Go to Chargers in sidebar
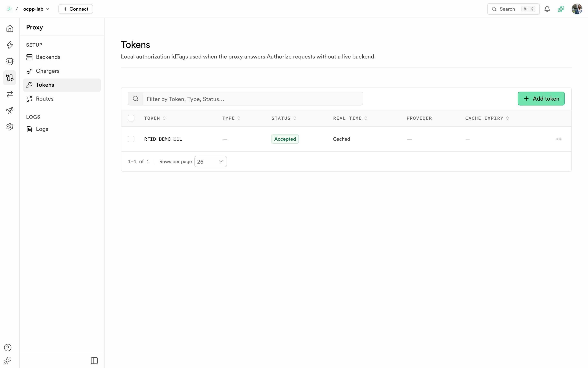 click(x=62, y=71)
